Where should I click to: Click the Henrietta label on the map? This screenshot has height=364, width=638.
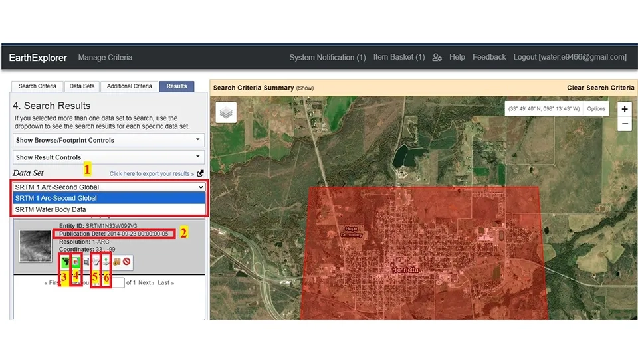pos(405,270)
